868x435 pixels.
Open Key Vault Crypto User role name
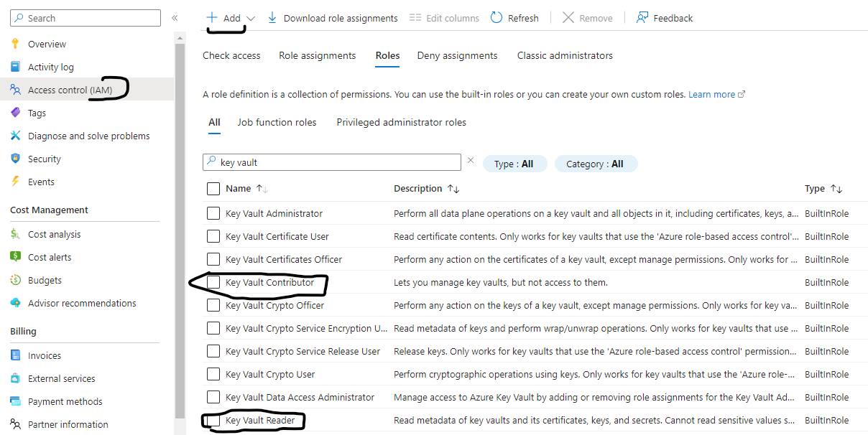click(270, 374)
